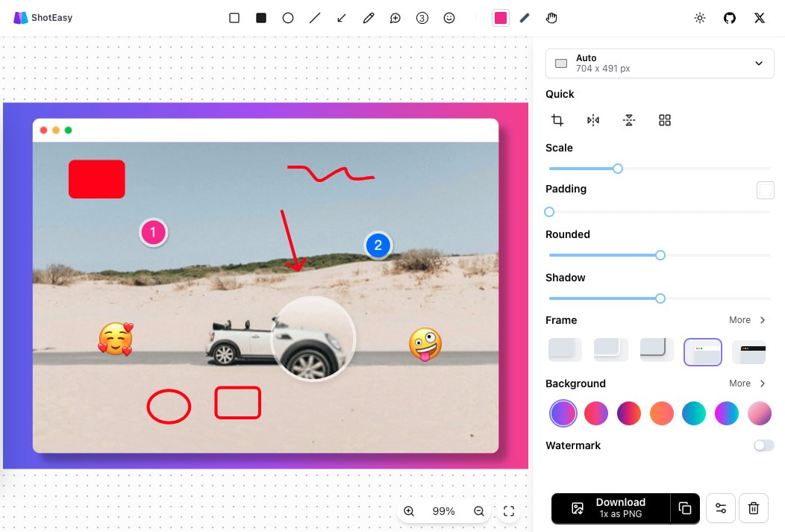Open the pink stroke color swatch
The width and height of the screenshot is (785, 532).
click(x=501, y=18)
